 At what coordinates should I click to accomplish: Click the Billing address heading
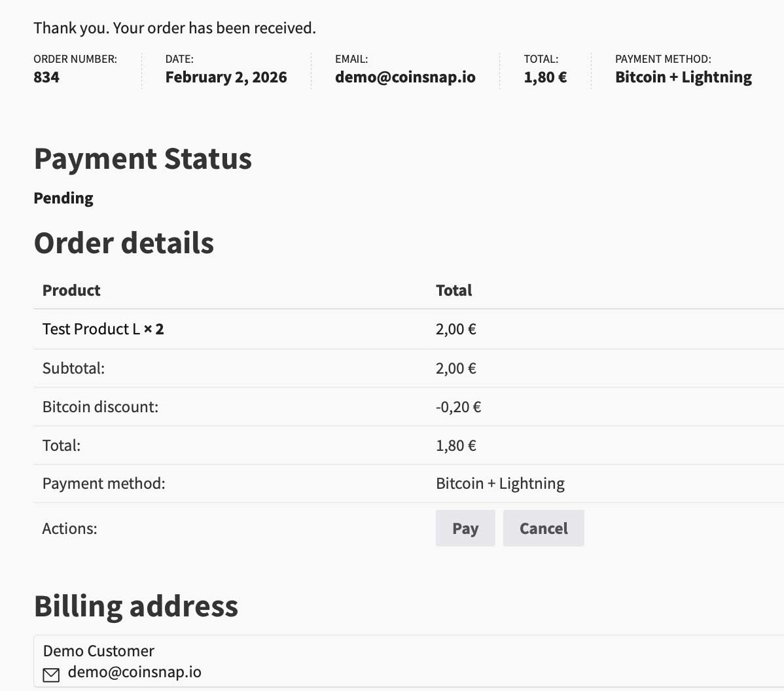pos(135,606)
